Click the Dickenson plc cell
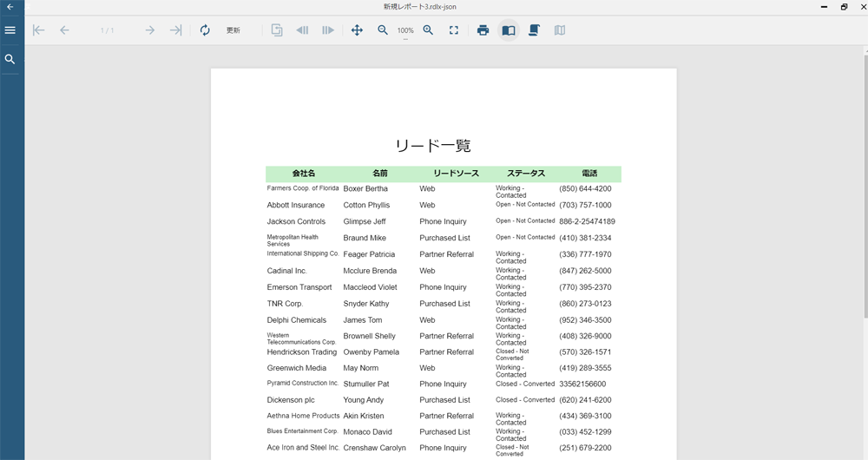 click(291, 399)
